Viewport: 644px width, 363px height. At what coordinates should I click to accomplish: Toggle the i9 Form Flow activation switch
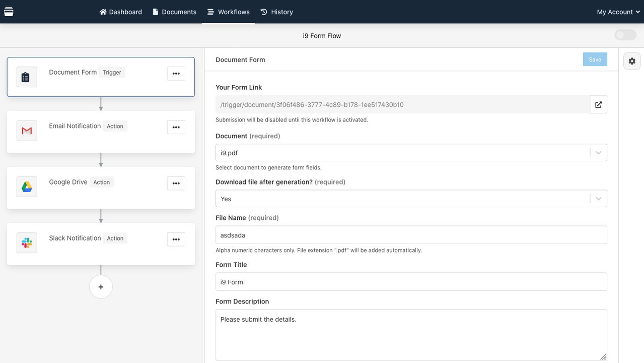pyautogui.click(x=625, y=35)
